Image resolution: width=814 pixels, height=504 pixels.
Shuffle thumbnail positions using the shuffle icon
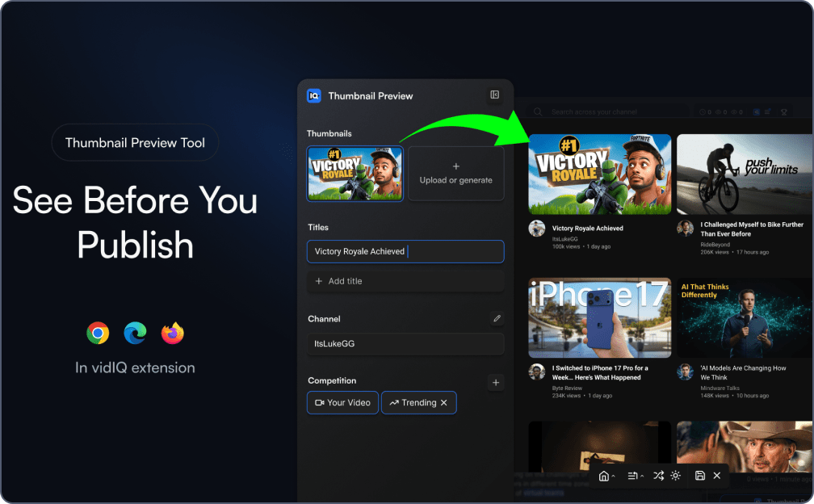(x=661, y=476)
